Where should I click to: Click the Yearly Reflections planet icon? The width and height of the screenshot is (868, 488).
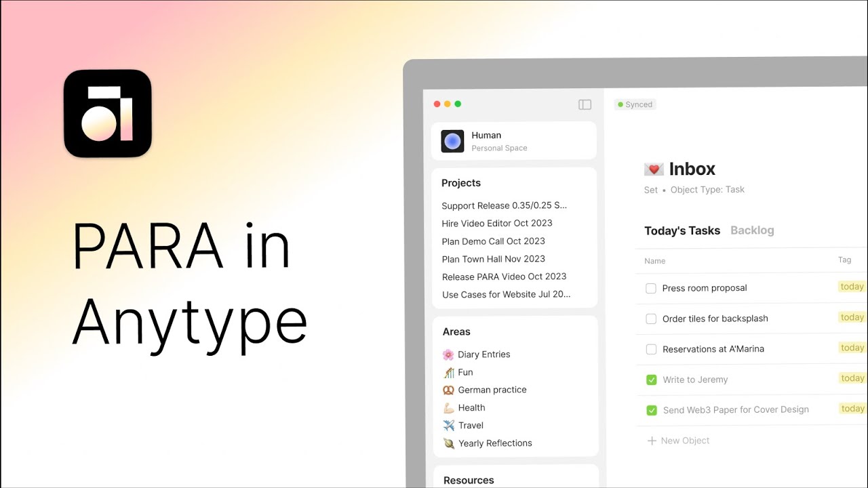click(x=448, y=443)
